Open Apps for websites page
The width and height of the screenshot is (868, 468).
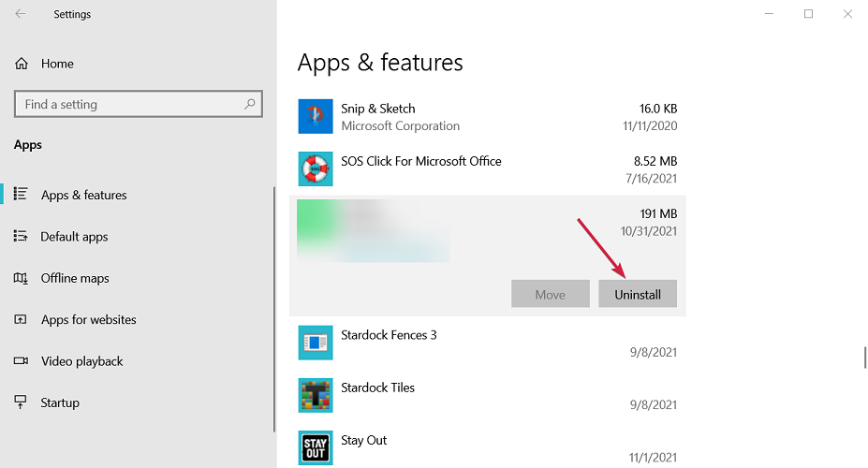point(89,320)
